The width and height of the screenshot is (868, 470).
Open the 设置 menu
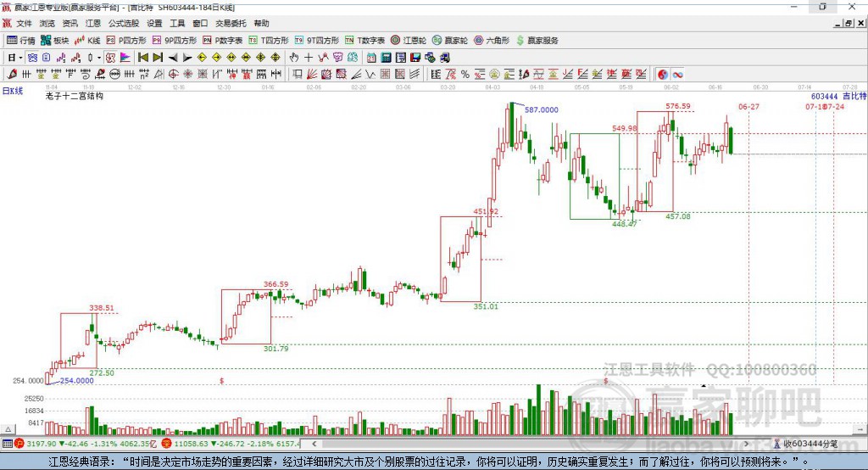point(154,23)
